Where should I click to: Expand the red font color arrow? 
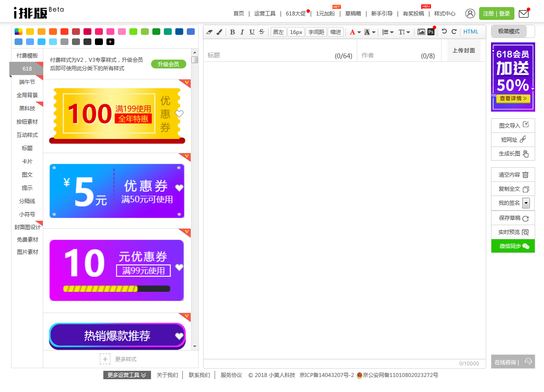(359, 32)
